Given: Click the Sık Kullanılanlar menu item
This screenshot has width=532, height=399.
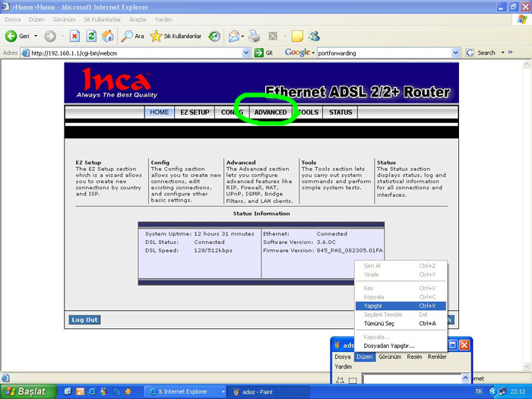Looking at the screenshot, I should tap(102, 20).
